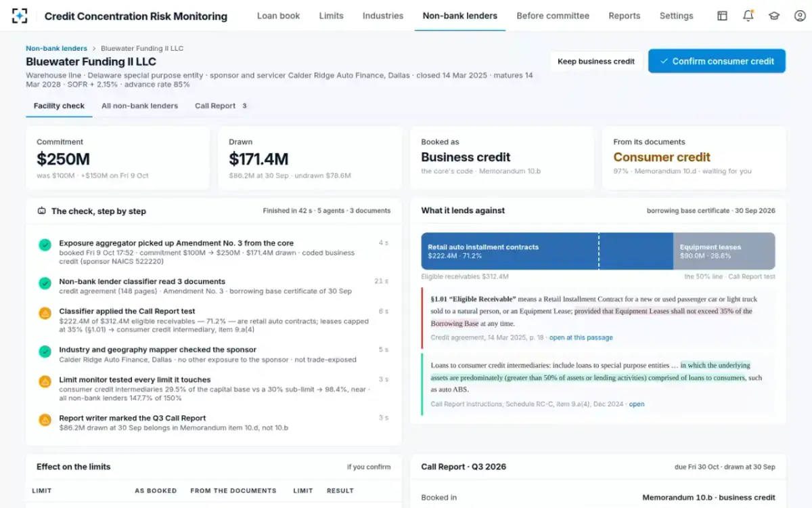
Task: Switch to the Call Report sub-tab
Action: click(x=221, y=106)
